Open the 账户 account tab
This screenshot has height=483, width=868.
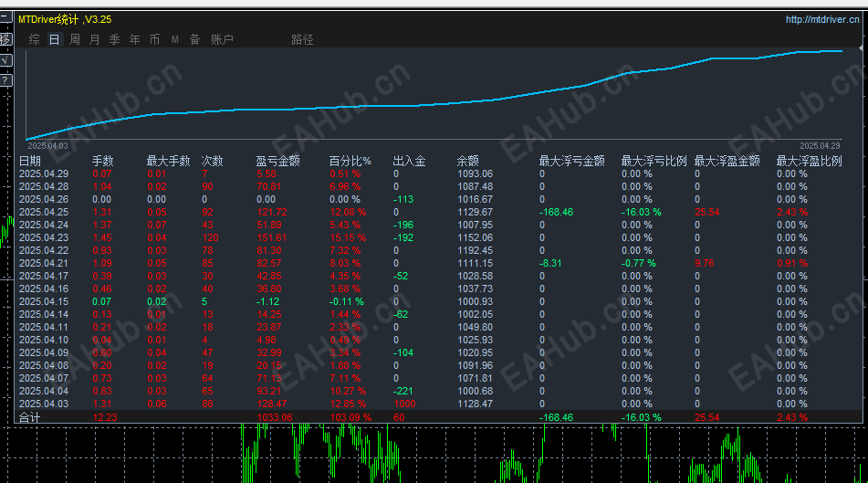222,39
